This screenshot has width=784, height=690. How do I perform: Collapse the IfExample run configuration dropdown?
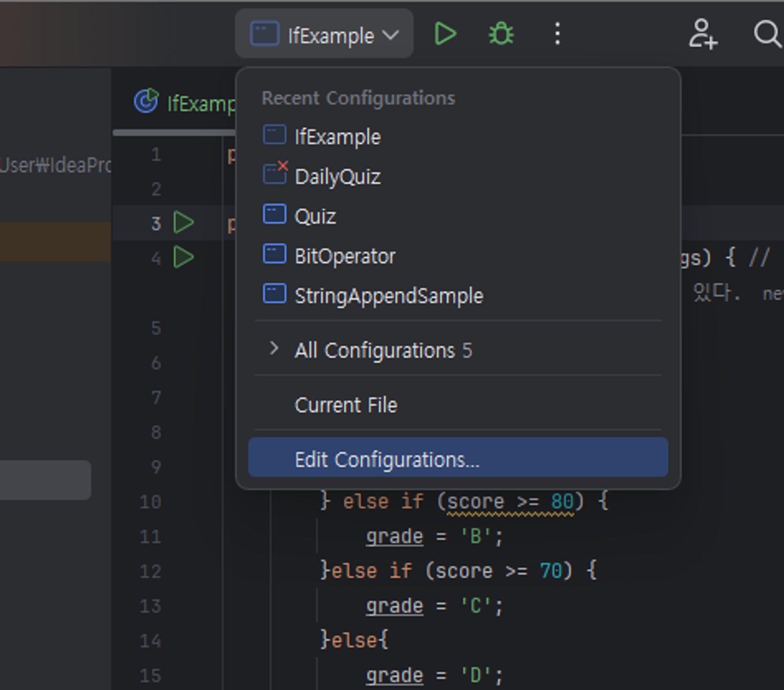[x=324, y=35]
